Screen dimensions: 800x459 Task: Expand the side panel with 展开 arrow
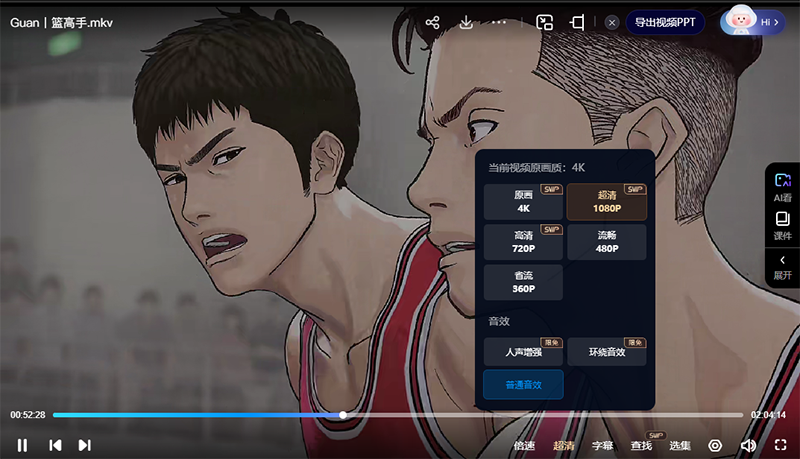[782, 268]
